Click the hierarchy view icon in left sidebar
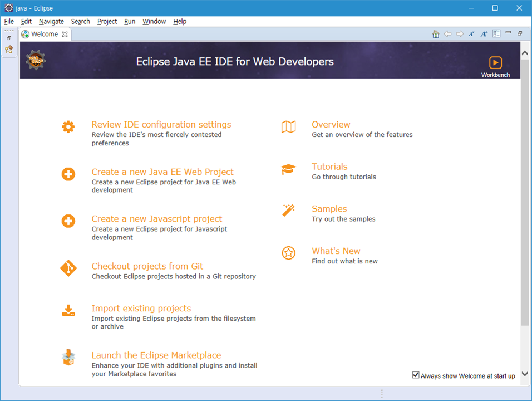The image size is (532, 401). [9, 50]
